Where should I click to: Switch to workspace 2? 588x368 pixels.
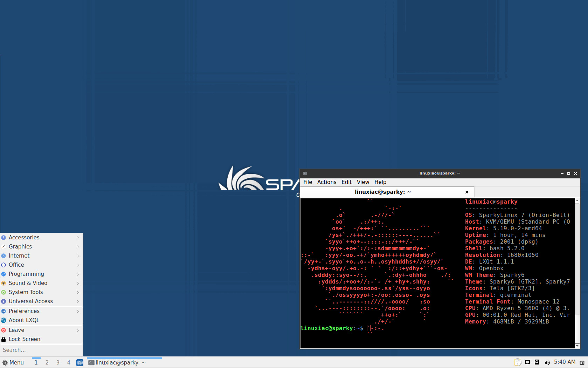47,362
